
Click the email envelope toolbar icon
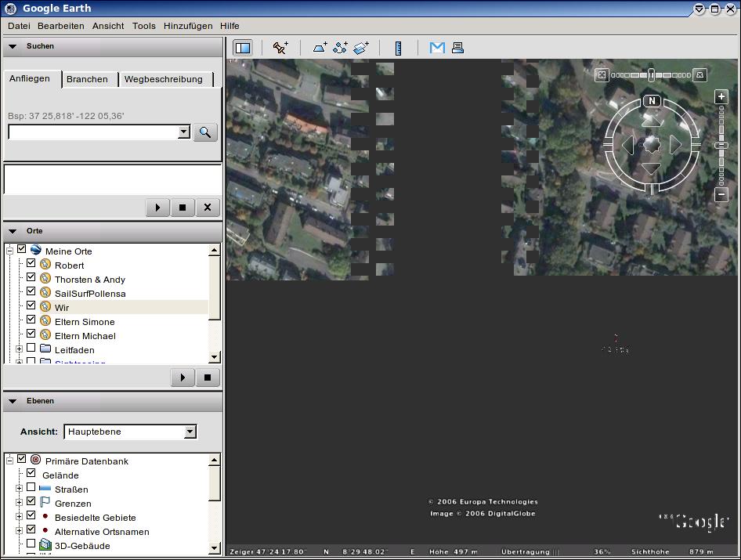(x=437, y=48)
